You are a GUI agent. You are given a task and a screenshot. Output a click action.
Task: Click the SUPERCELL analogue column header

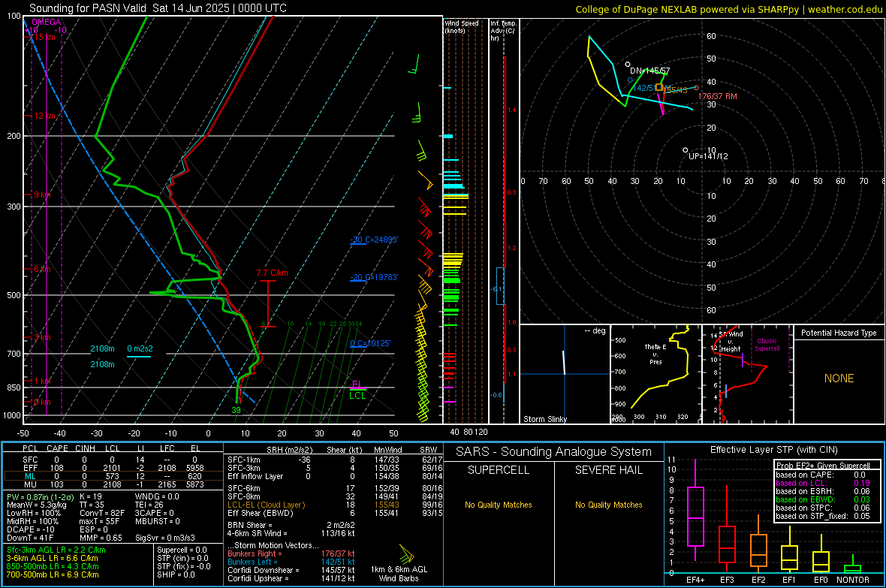point(499,470)
